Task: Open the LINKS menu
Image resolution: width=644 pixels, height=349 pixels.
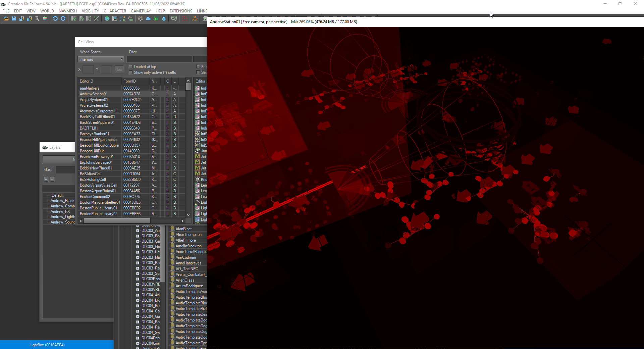Action: click(x=202, y=11)
